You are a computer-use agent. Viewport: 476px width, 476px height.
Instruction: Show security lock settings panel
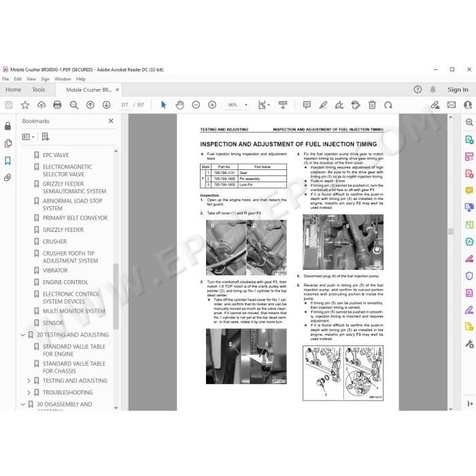pyautogui.click(x=8, y=126)
